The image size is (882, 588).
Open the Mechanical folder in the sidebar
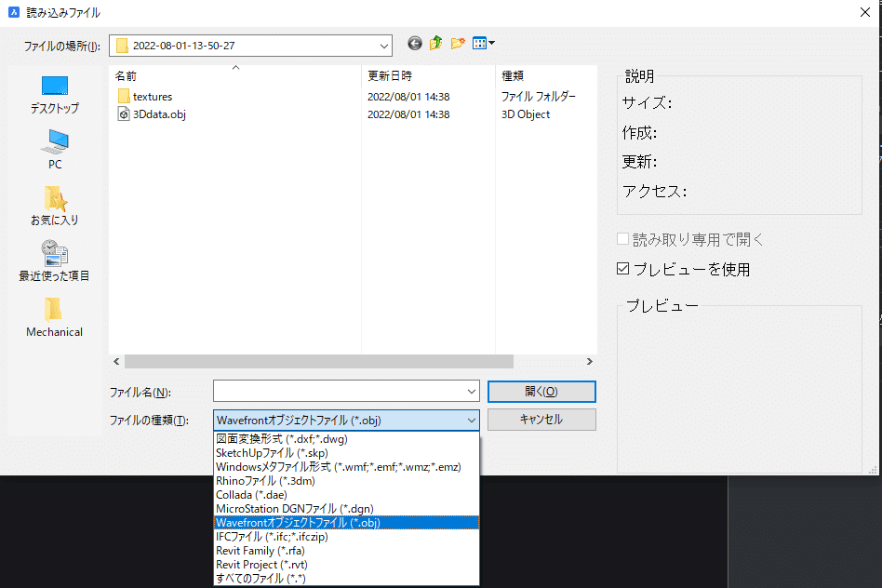(53, 317)
